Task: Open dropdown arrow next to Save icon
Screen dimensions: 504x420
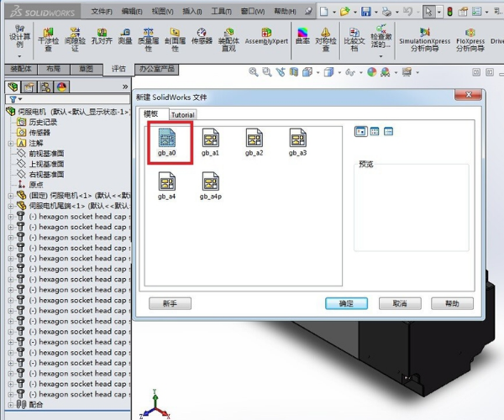Action: pos(376,13)
